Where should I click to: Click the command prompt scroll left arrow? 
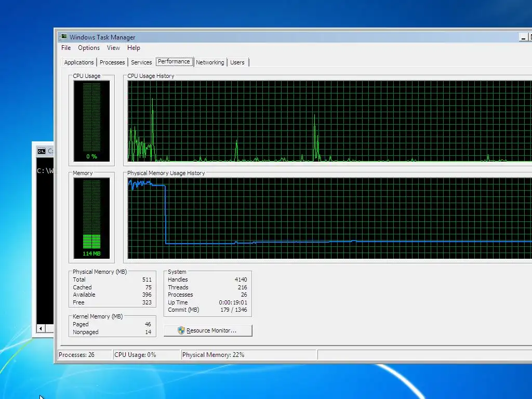[41, 328]
